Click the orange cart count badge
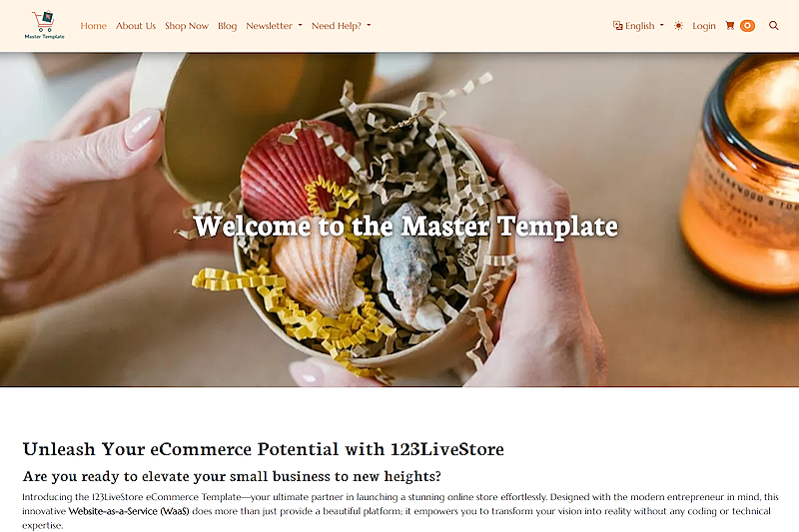Viewport: 799px width, 532px height. coord(747,26)
